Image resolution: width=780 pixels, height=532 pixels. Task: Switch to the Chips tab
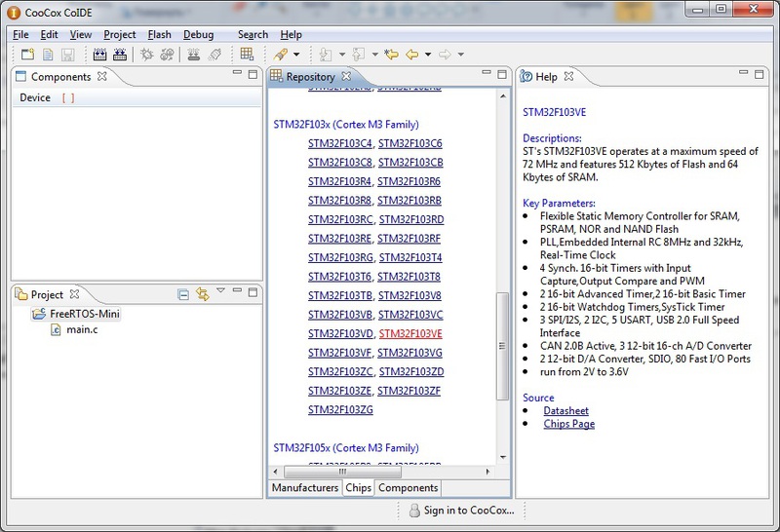point(358,488)
